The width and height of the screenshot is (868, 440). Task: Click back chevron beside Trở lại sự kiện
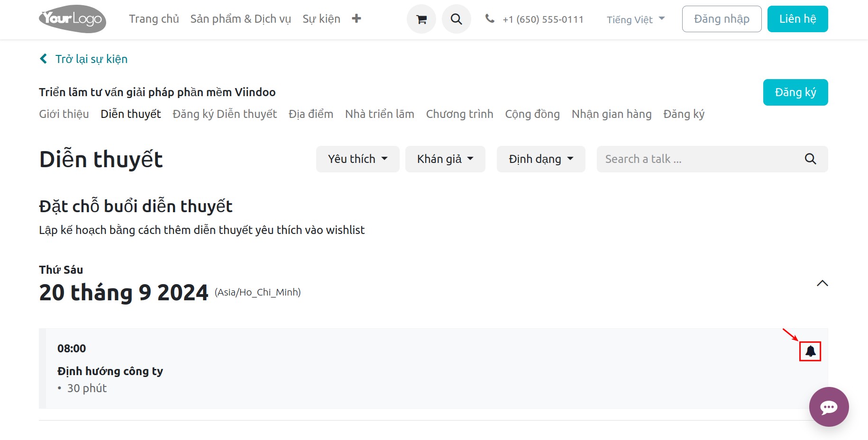[x=44, y=59]
